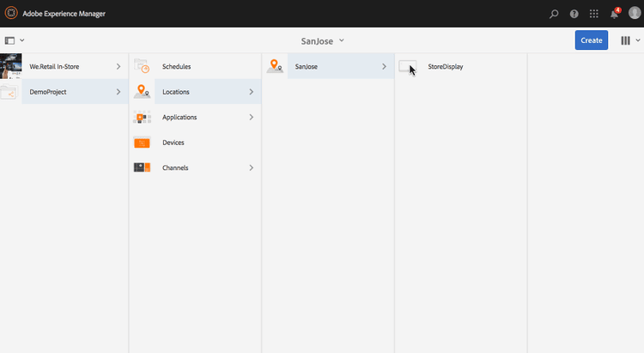Open the Applications item

point(195,117)
